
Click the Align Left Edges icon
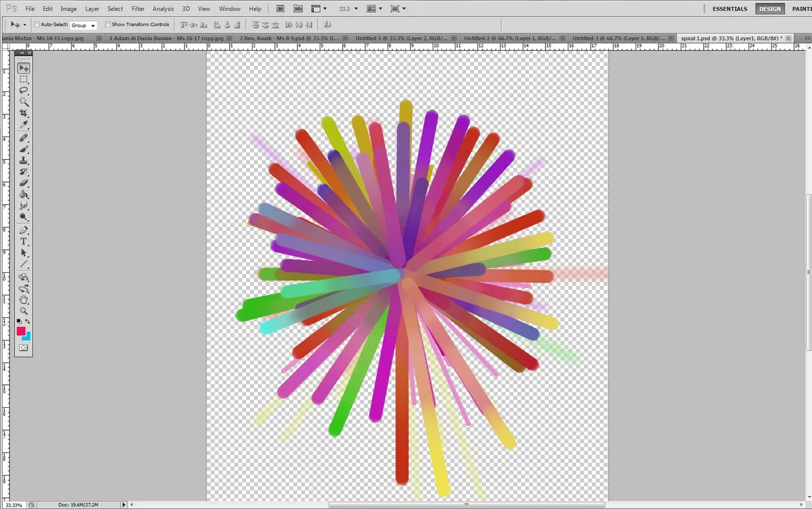pos(217,25)
